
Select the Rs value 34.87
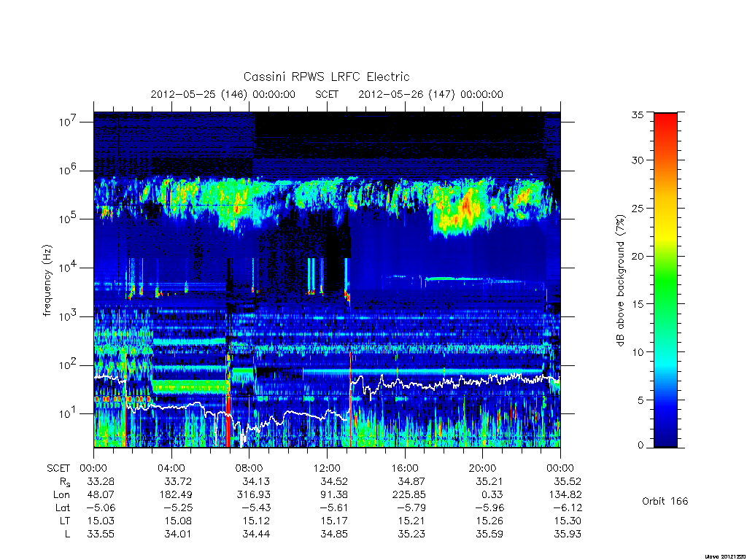(x=411, y=481)
